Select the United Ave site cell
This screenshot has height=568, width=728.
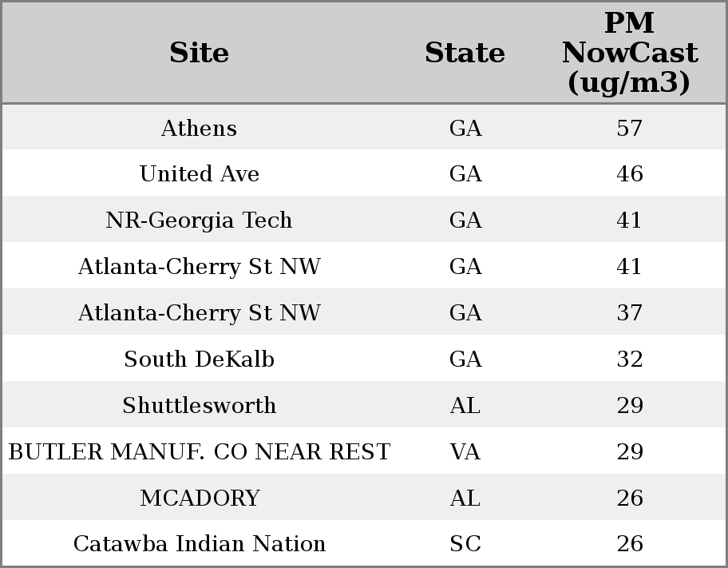pyautogui.click(x=199, y=174)
